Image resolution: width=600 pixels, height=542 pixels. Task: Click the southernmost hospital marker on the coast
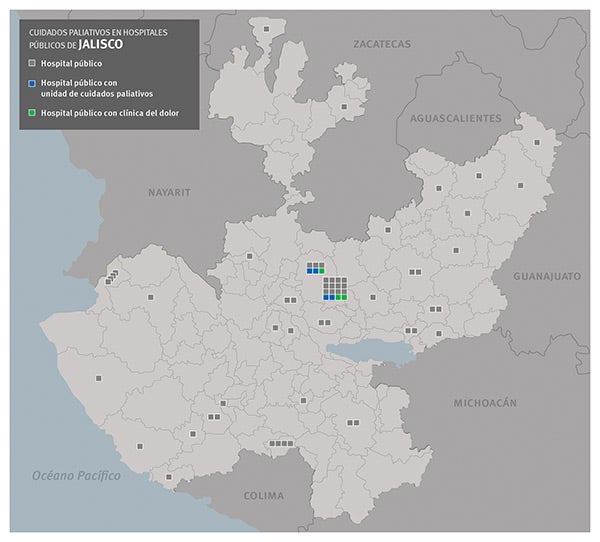[169, 477]
